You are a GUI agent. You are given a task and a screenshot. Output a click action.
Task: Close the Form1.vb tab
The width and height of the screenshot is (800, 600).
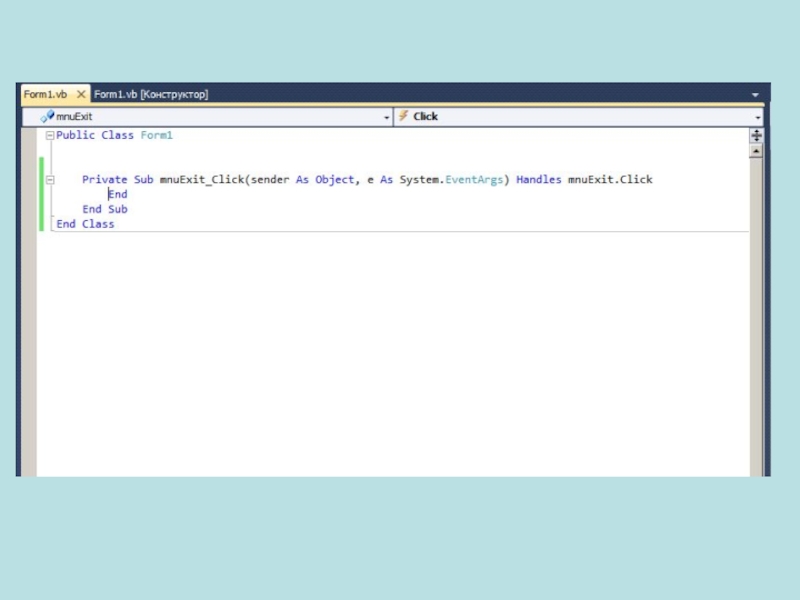point(82,94)
